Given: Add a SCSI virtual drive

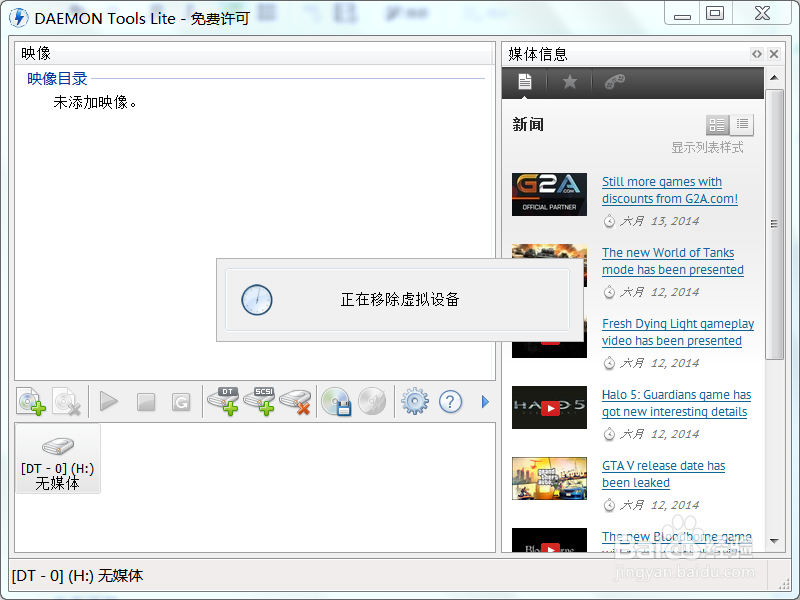Looking at the screenshot, I should pos(260,402).
